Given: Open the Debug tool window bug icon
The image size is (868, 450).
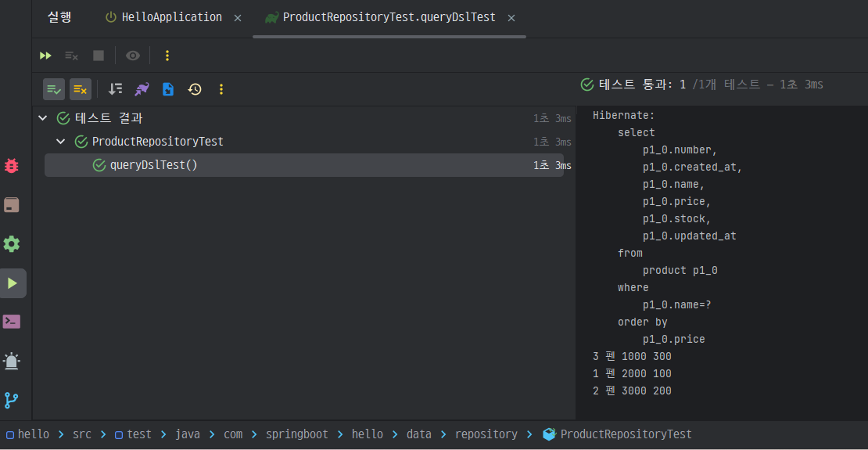Looking at the screenshot, I should pyautogui.click(x=12, y=166).
